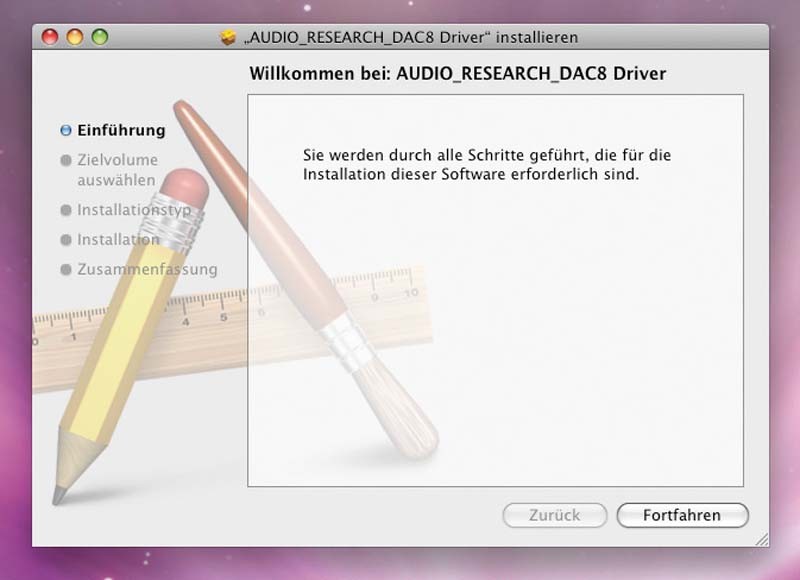Screen dimensions: 800x580
Task: Select the Zusammenfassung step
Action: [147, 269]
